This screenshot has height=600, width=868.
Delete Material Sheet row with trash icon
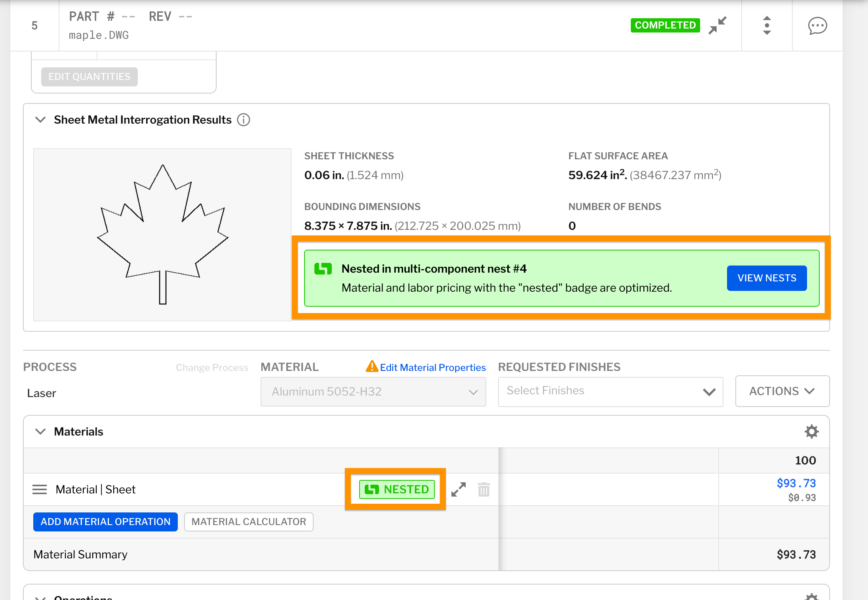[x=483, y=489]
